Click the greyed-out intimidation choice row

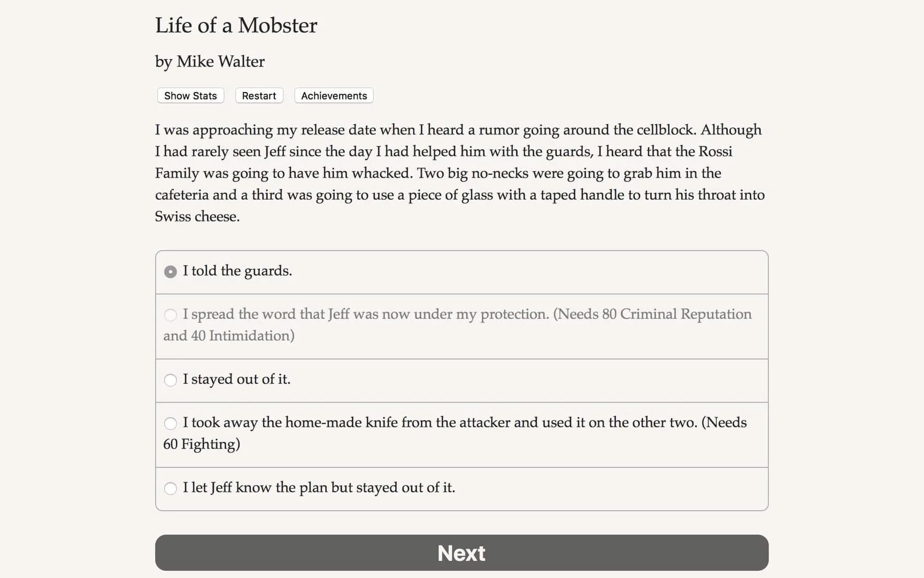click(461, 325)
